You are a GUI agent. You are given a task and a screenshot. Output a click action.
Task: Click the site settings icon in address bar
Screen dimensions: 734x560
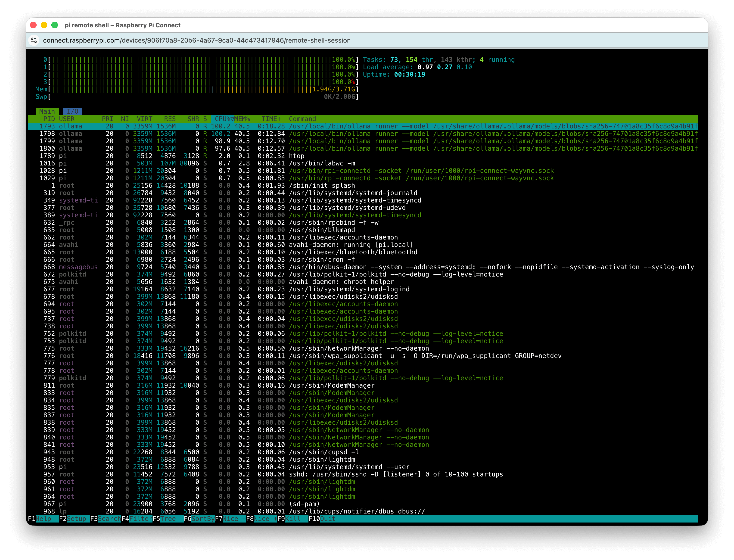(34, 40)
